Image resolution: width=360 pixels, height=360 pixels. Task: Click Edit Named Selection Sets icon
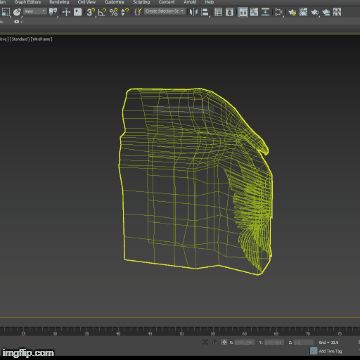[138, 12]
